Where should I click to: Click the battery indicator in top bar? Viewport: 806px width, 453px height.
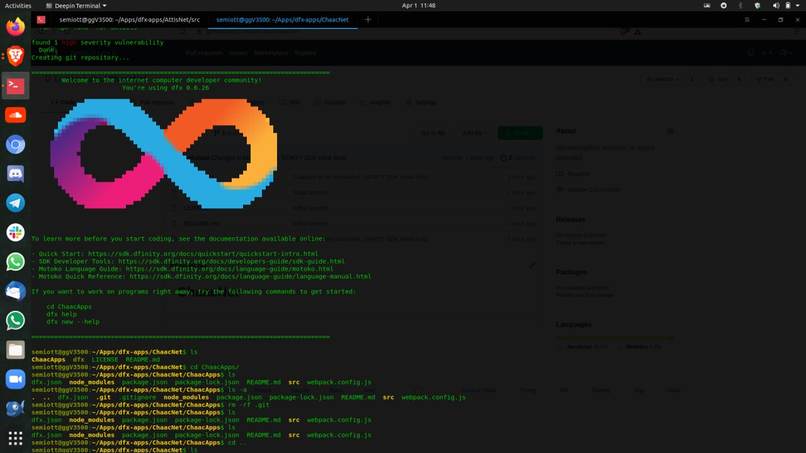[x=787, y=6]
